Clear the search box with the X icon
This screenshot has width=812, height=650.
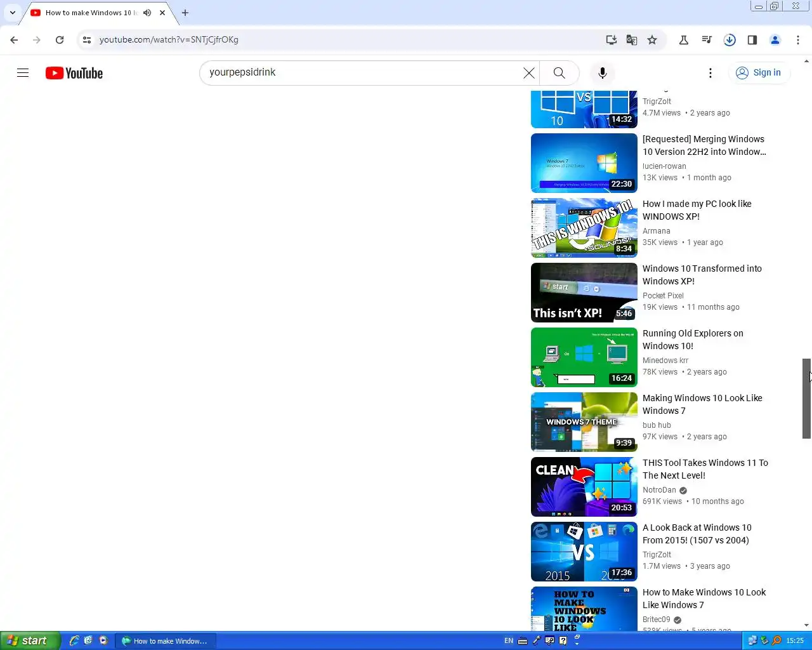coord(528,73)
